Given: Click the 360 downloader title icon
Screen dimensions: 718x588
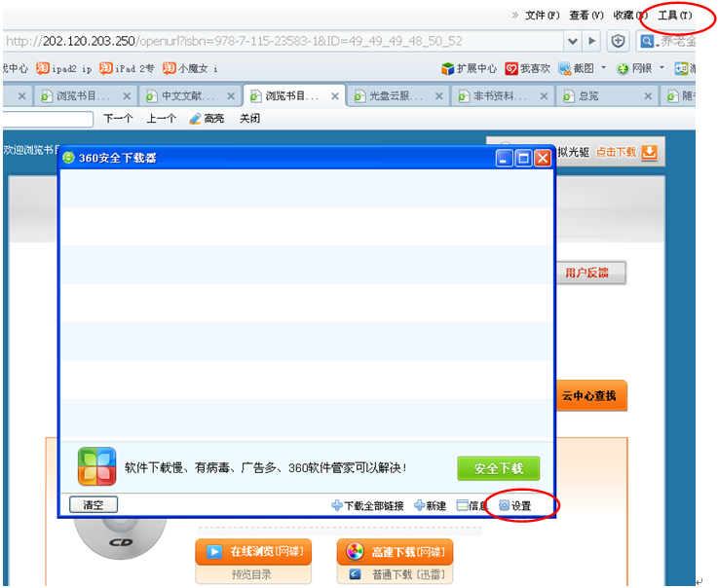Looking at the screenshot, I should (x=69, y=158).
